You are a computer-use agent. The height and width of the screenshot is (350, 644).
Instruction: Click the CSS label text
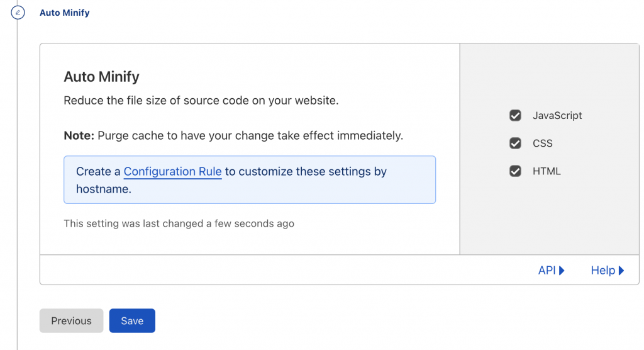(x=543, y=143)
